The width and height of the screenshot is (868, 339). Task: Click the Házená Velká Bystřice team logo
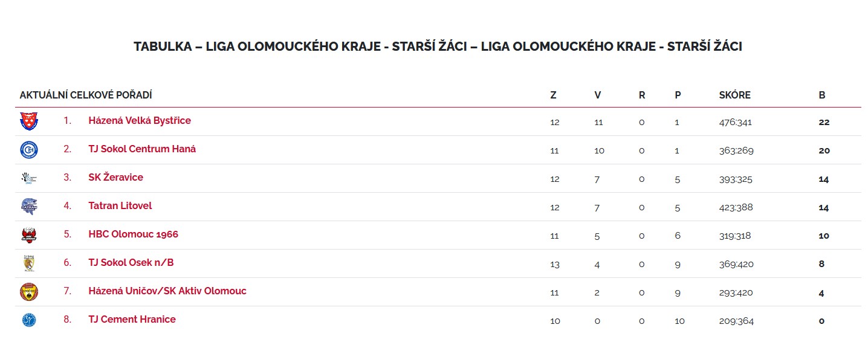28,121
